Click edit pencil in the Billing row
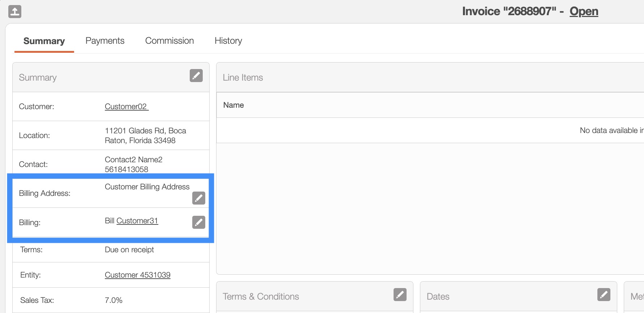The image size is (644, 313). click(198, 222)
